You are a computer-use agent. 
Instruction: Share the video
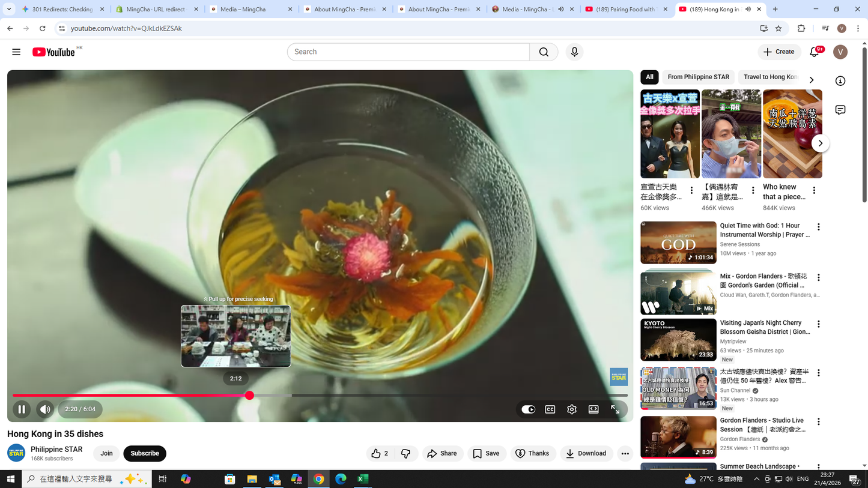443,454
